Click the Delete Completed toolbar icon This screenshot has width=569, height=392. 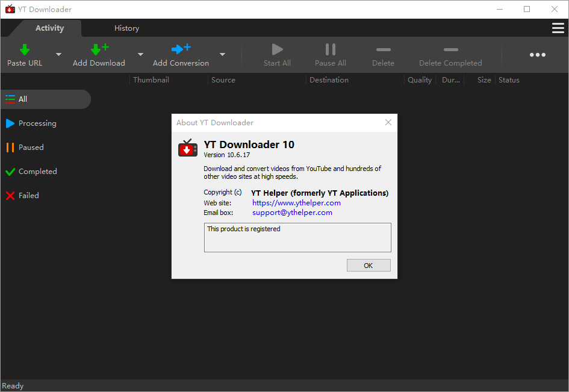tap(451, 50)
